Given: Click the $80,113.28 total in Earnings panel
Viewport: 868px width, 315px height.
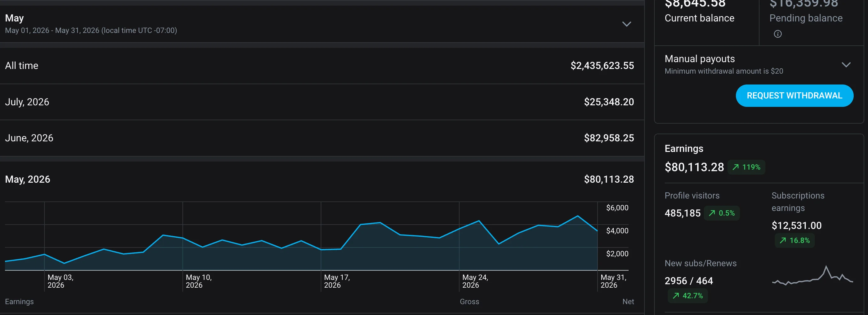Looking at the screenshot, I should 694,167.
